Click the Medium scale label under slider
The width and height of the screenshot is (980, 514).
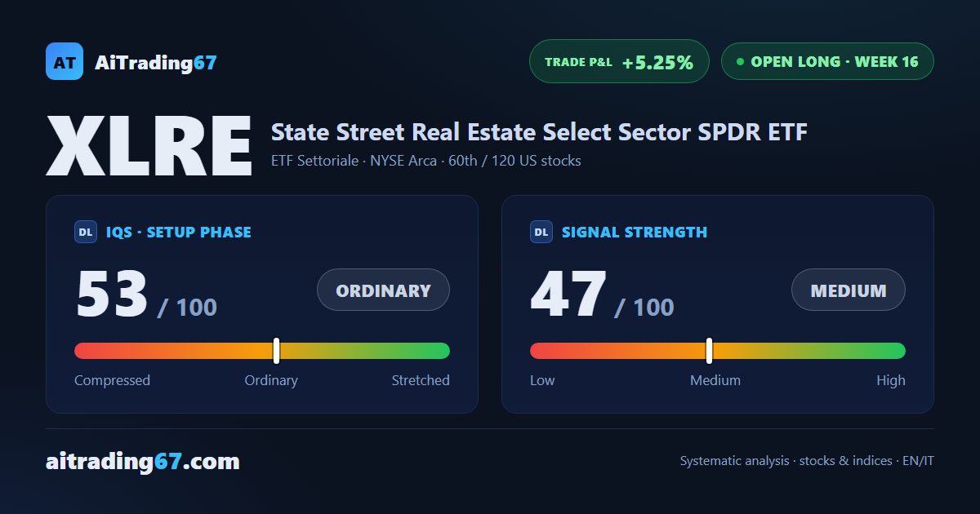(x=715, y=380)
